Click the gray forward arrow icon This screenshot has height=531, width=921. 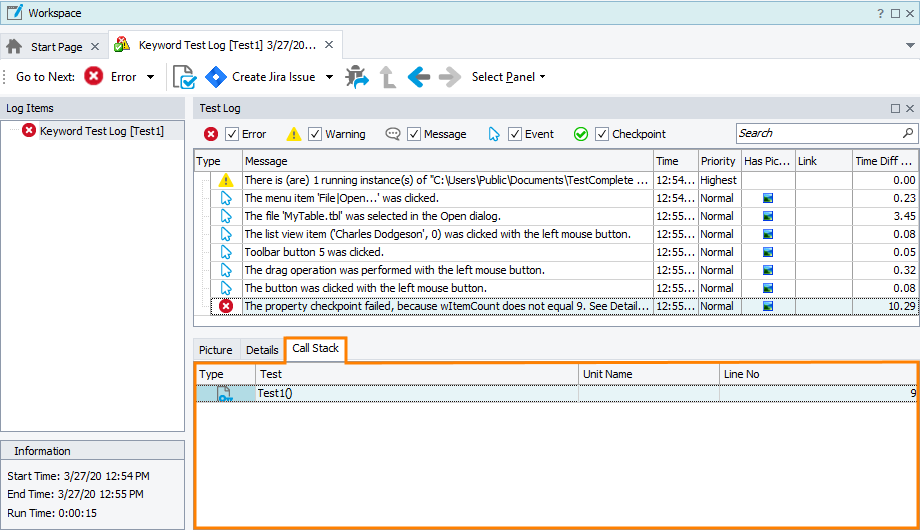click(449, 77)
